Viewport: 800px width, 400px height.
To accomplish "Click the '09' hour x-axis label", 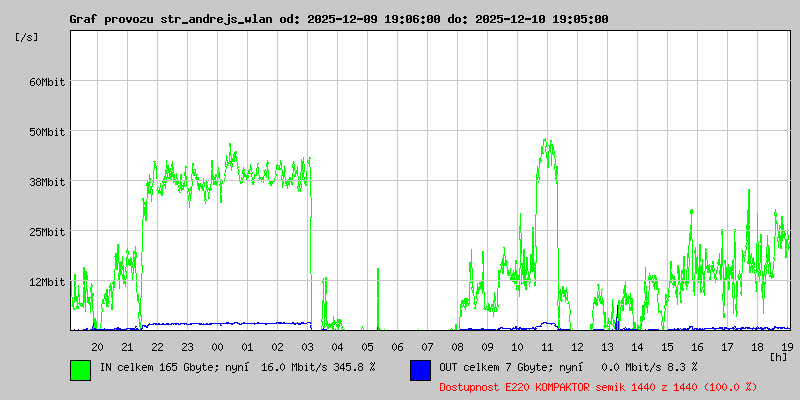I will (487, 347).
